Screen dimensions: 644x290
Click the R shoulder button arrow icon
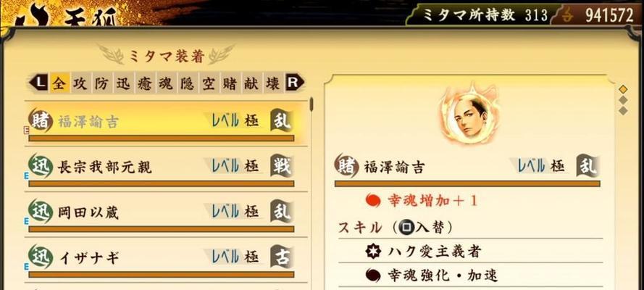click(x=293, y=83)
